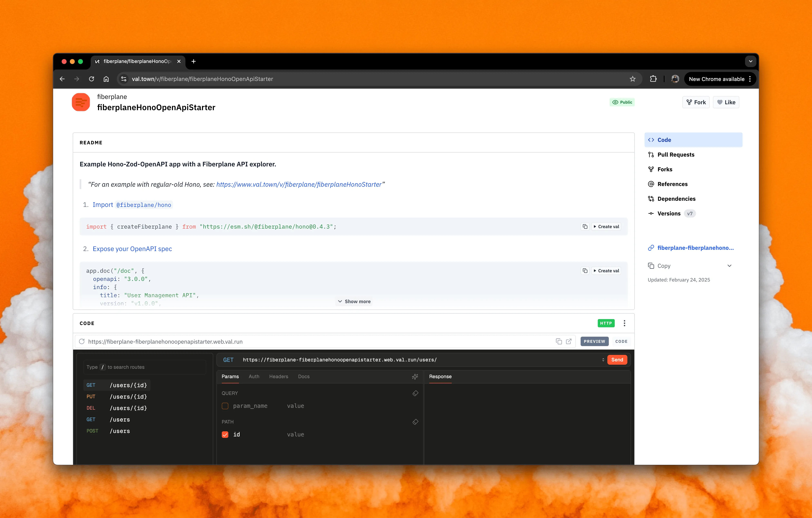Image resolution: width=812 pixels, height=518 pixels.
Task: Open the request method selector arrows near Send
Action: tap(603, 360)
